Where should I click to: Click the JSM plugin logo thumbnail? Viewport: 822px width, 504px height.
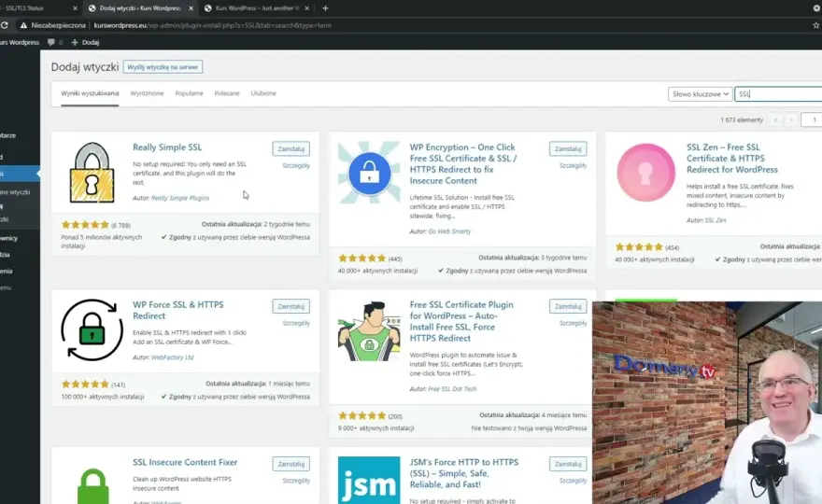pyautogui.click(x=369, y=480)
